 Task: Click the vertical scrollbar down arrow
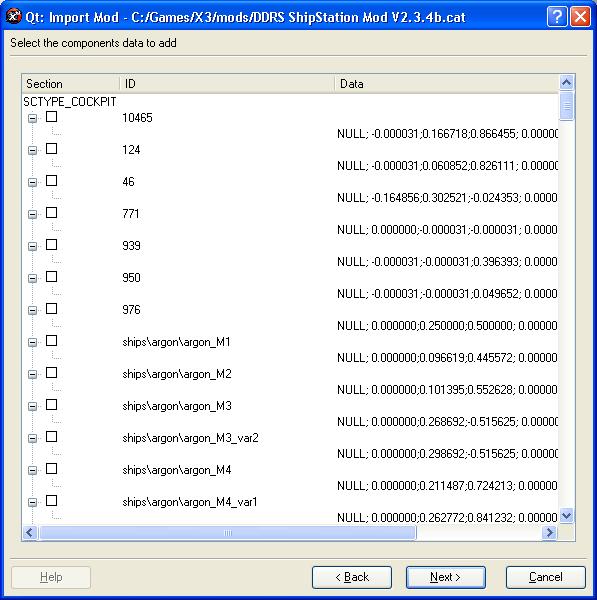566,516
